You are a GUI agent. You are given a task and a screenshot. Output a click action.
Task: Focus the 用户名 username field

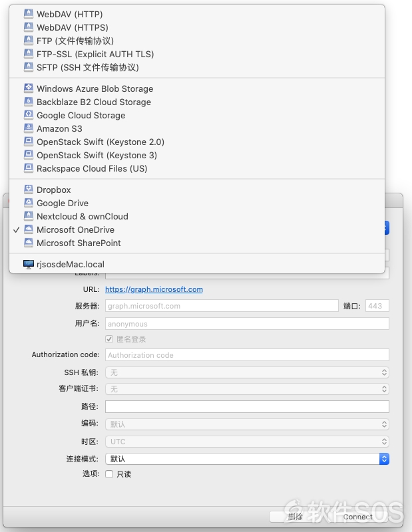point(247,324)
